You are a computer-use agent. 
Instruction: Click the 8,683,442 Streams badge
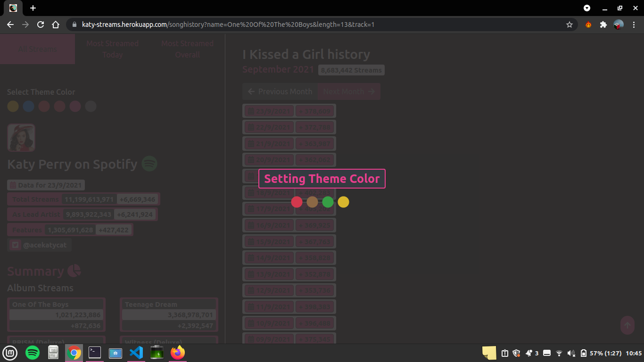[351, 70]
